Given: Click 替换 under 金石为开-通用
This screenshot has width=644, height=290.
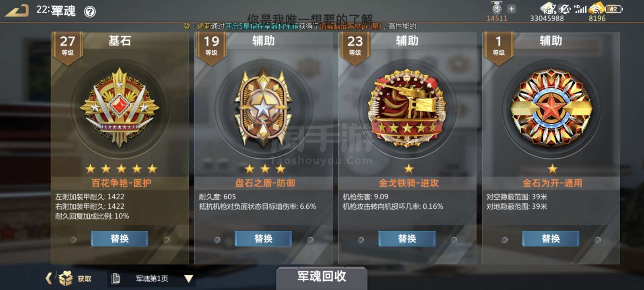Looking at the screenshot, I should (551, 239).
